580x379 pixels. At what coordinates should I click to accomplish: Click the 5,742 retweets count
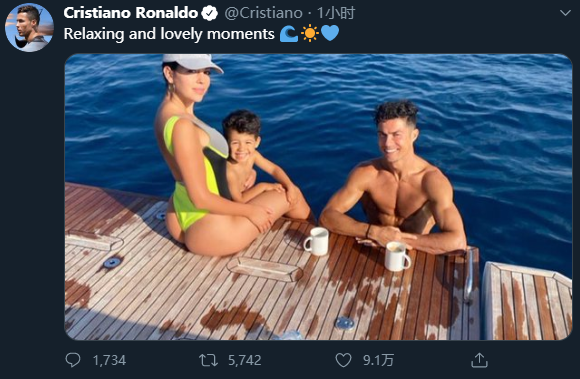(245, 360)
